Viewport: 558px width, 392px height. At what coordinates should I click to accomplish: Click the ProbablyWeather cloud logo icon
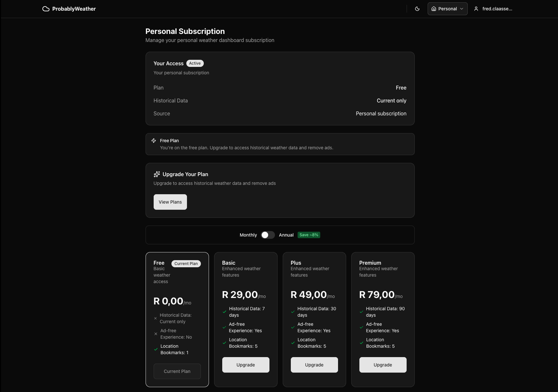coord(46,9)
